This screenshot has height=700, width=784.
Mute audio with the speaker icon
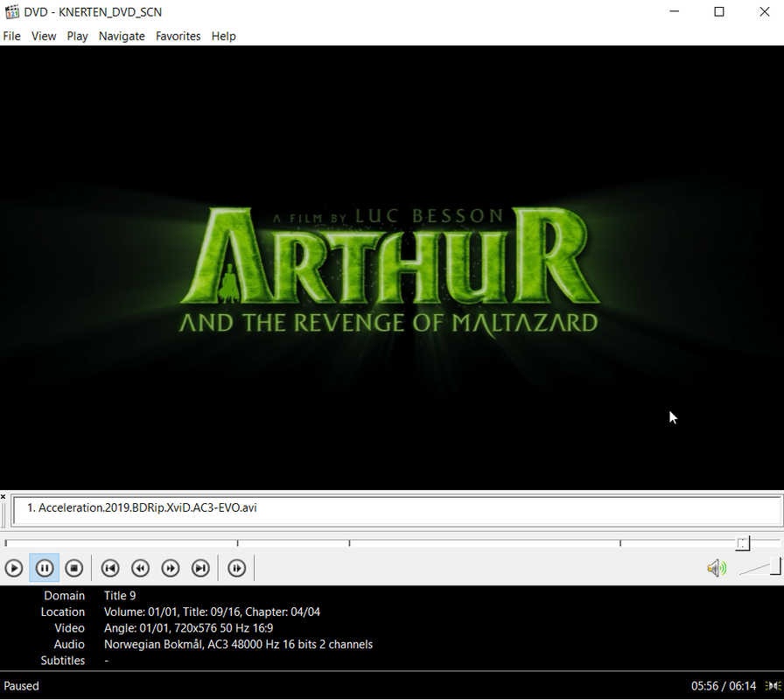click(x=717, y=568)
